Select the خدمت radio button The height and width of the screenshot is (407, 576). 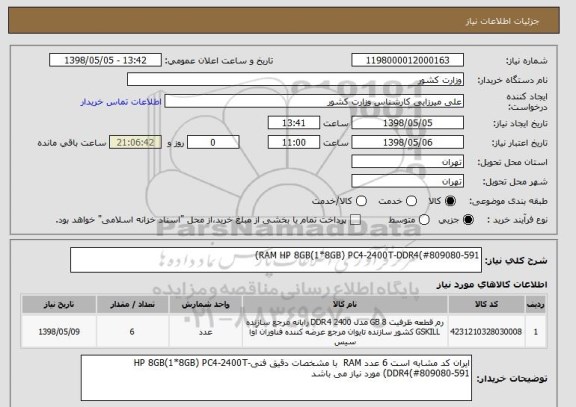pos(411,201)
